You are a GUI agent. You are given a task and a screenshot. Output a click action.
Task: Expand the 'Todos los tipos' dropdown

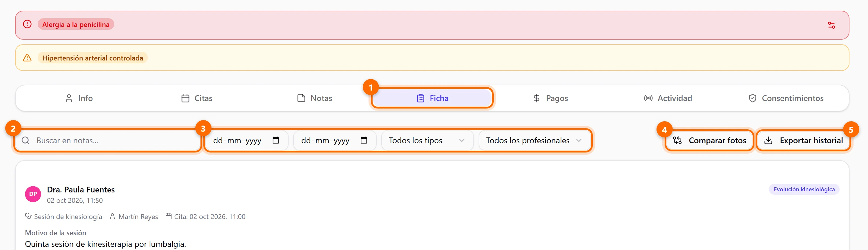click(x=427, y=141)
